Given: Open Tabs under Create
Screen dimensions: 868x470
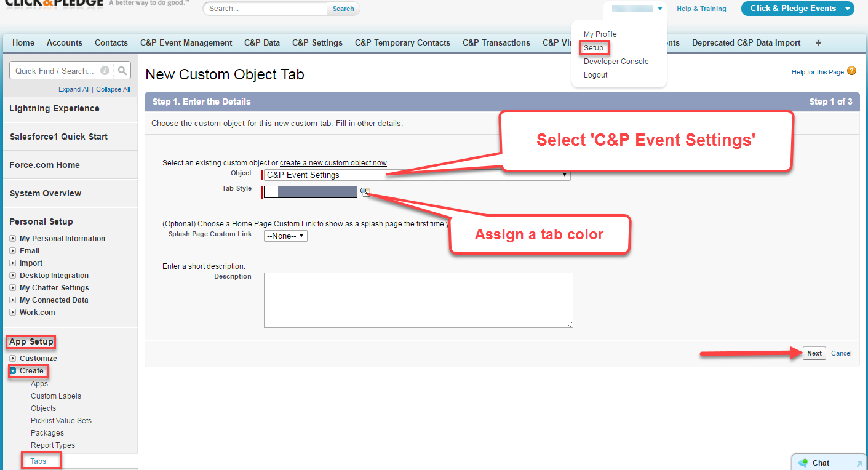Looking at the screenshot, I should (x=38, y=461).
